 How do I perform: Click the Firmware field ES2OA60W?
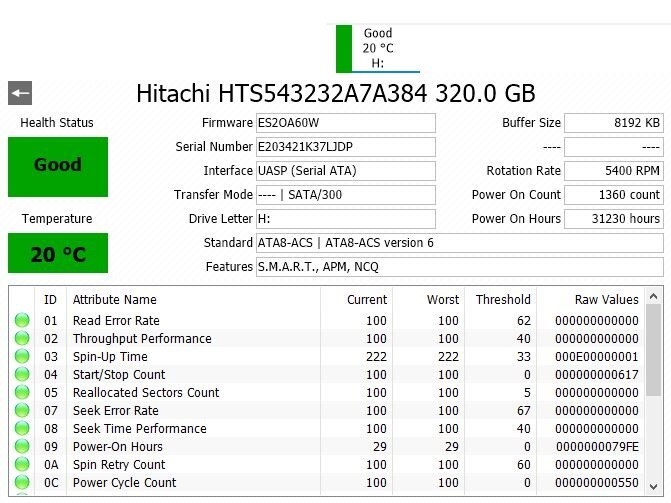tap(346, 123)
